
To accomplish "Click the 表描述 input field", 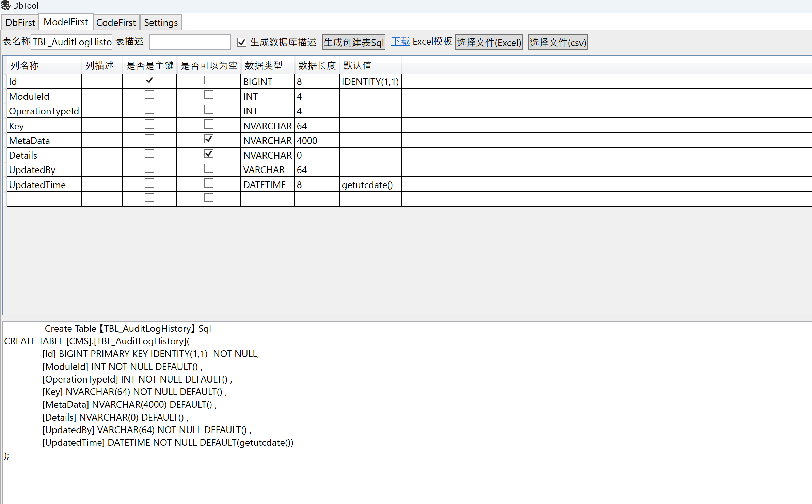I will (190, 42).
